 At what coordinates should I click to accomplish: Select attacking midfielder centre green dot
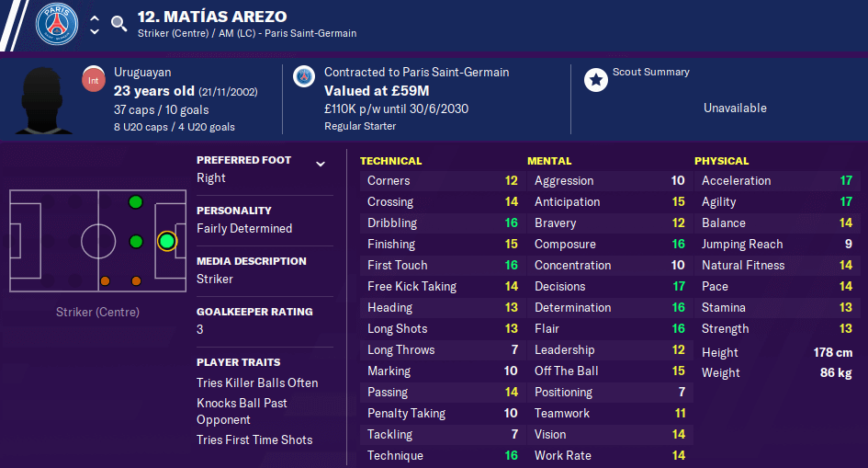[x=136, y=242]
